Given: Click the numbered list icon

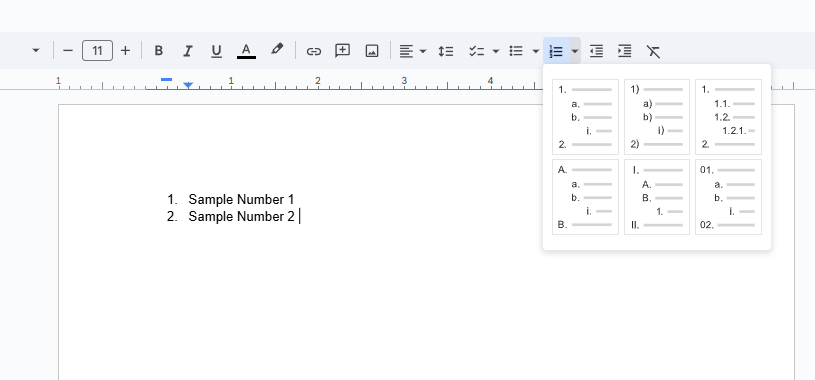Looking at the screenshot, I should tap(556, 51).
